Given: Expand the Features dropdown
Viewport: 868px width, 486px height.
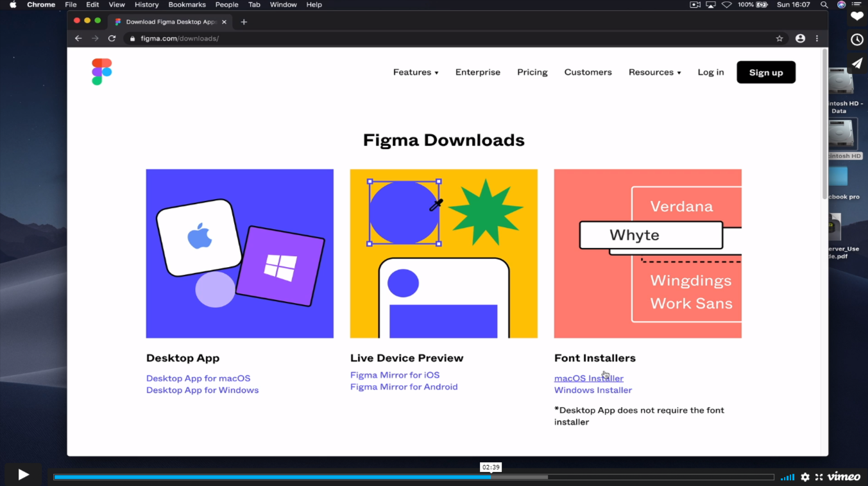Looking at the screenshot, I should pyautogui.click(x=416, y=73).
